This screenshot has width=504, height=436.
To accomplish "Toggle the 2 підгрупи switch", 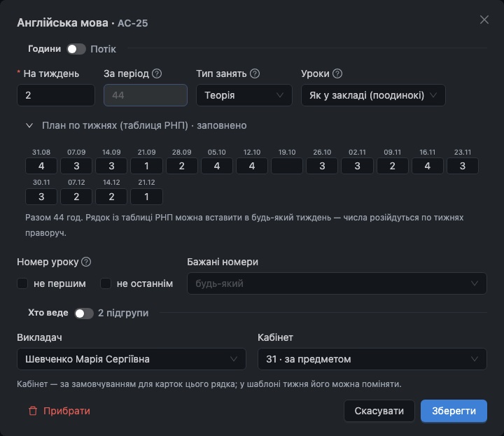I will pos(84,314).
